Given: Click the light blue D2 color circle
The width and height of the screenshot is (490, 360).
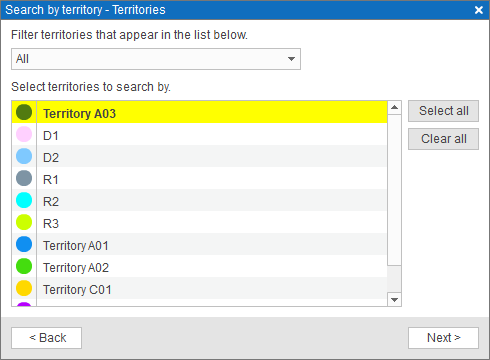Looking at the screenshot, I should (x=24, y=156).
